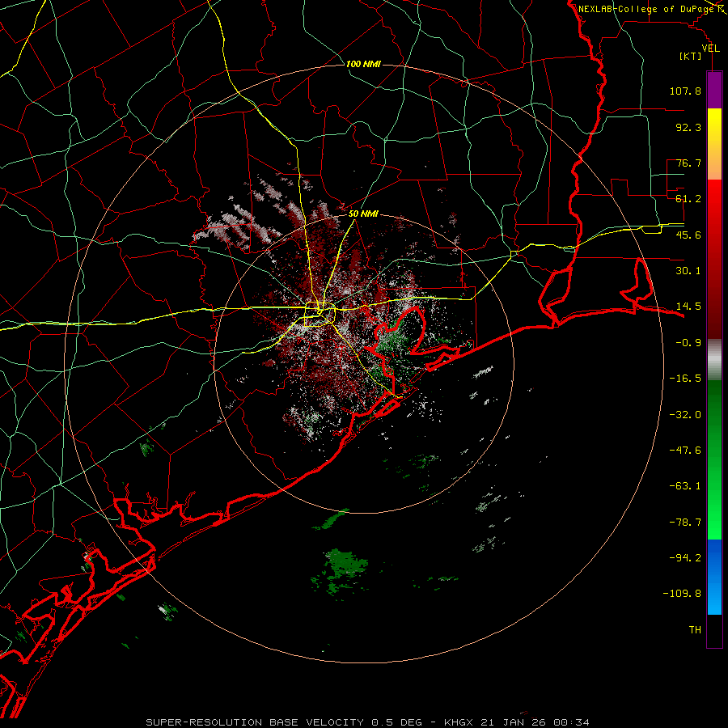This screenshot has width=728, height=728.
Task: Click the 45.6 velocity scale value
Action: (688, 235)
